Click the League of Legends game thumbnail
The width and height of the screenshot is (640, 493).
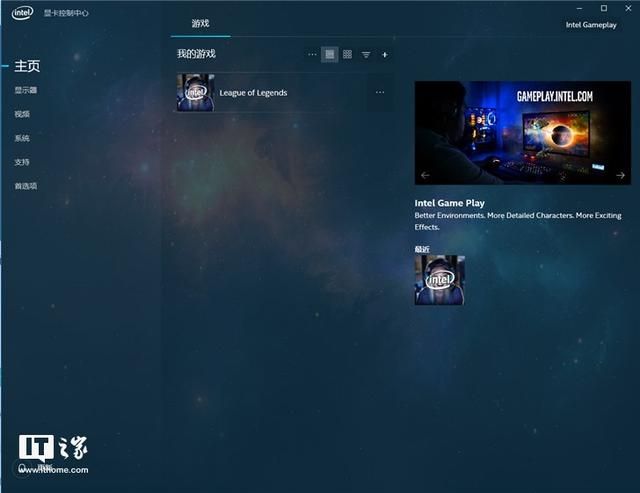pyautogui.click(x=196, y=93)
